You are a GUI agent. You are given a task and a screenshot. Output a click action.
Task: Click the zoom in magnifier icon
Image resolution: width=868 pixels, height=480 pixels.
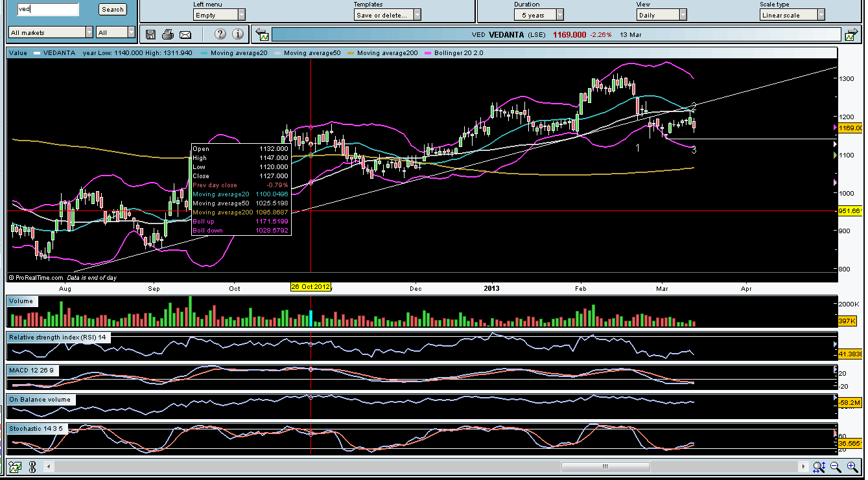852,466
